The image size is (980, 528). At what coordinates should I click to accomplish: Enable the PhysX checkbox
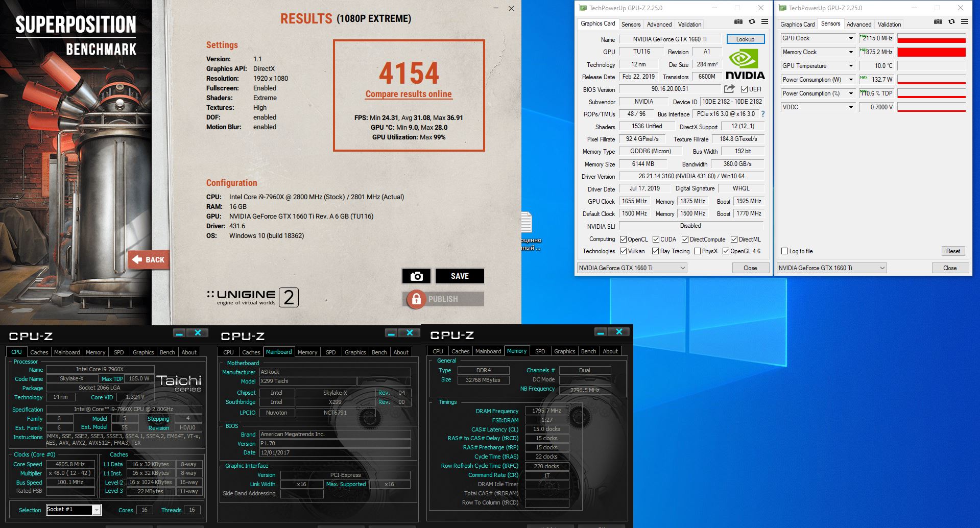pos(697,251)
